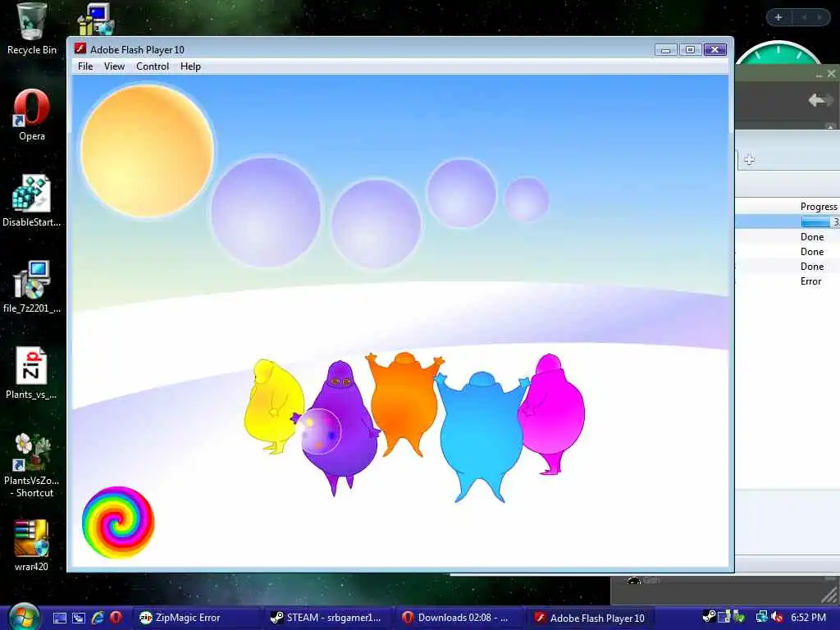Click the smallest purple sphere

click(527, 199)
